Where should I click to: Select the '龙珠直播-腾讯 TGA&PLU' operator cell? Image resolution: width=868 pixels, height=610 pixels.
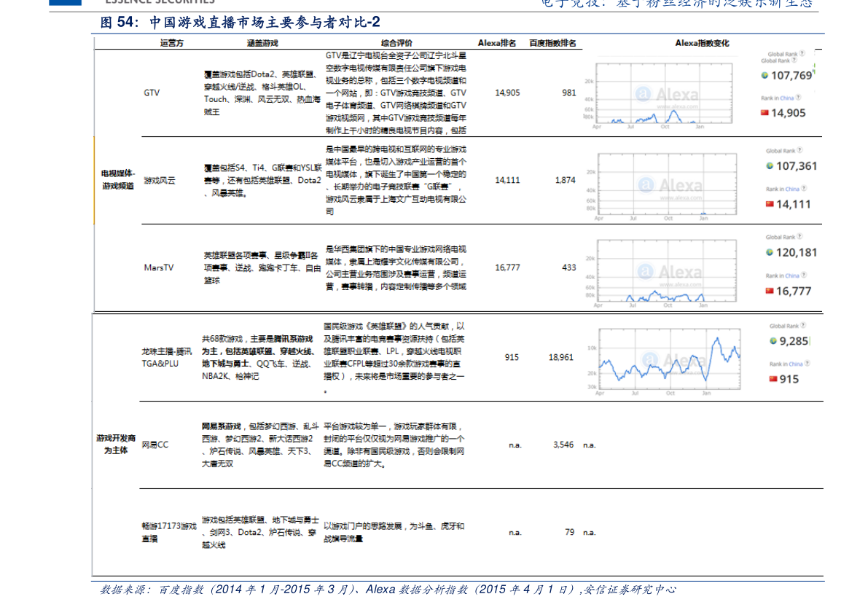tap(167, 358)
